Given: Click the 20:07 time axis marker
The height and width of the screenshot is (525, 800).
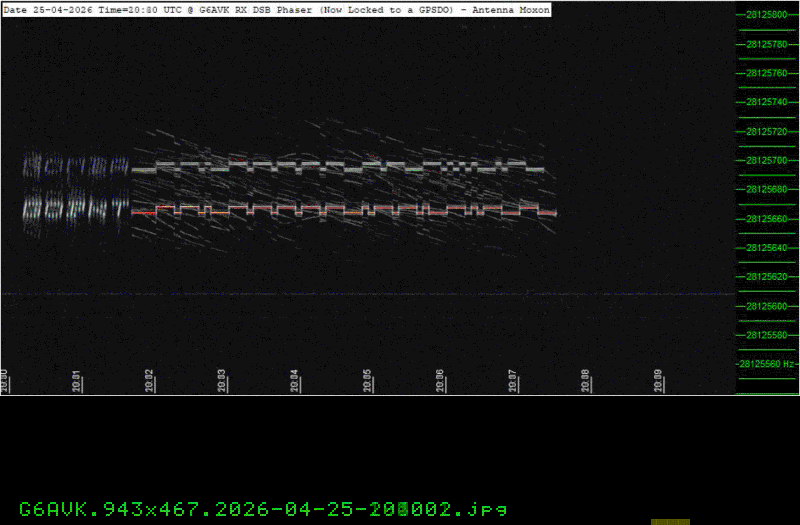Looking at the screenshot, I should 512,380.
